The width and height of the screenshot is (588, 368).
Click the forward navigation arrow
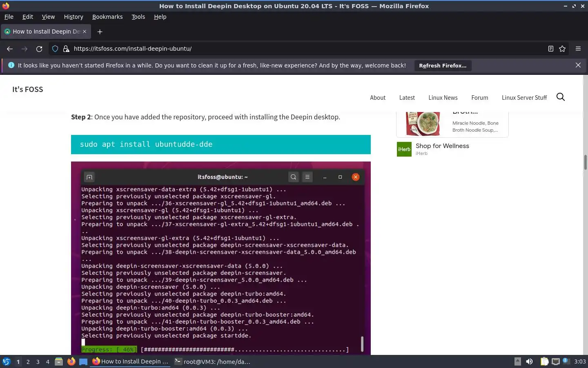24,49
